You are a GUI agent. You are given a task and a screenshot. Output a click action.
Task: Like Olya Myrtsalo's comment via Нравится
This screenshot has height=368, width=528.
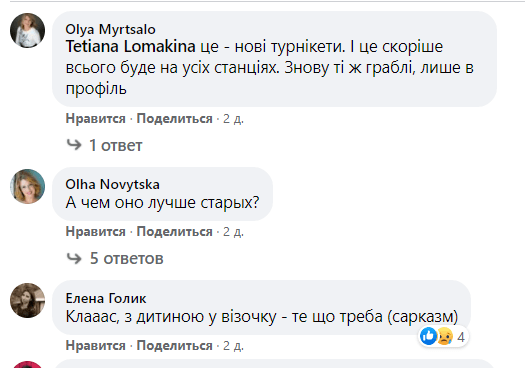click(x=96, y=119)
